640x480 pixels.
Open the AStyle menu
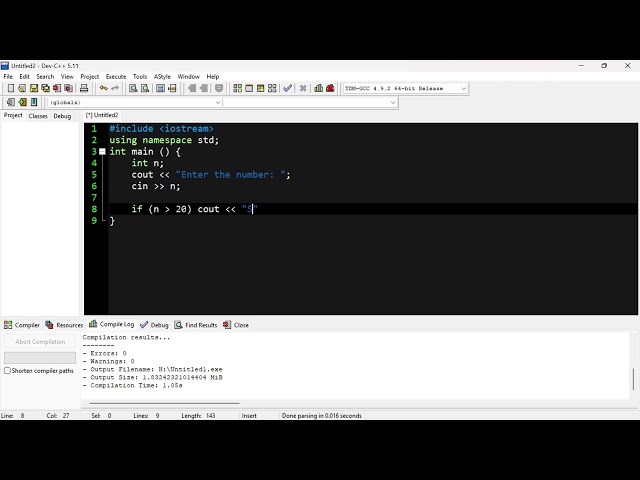pos(162,76)
